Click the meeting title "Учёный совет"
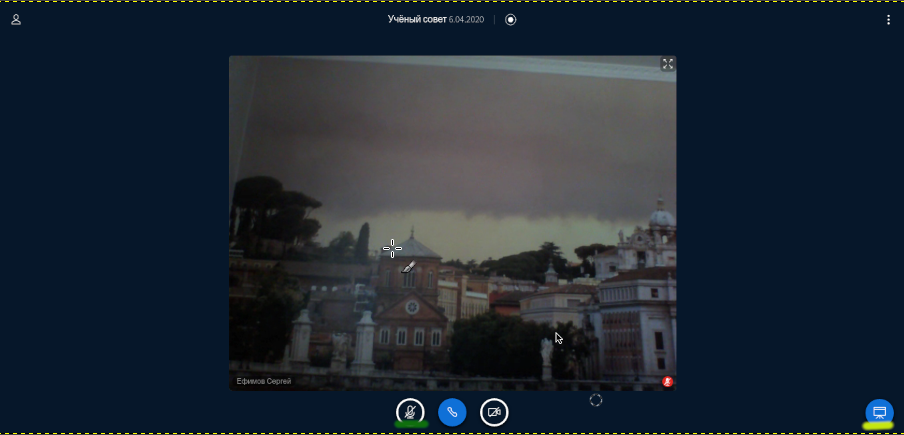Viewport: 904px width, 435px height. click(417, 20)
